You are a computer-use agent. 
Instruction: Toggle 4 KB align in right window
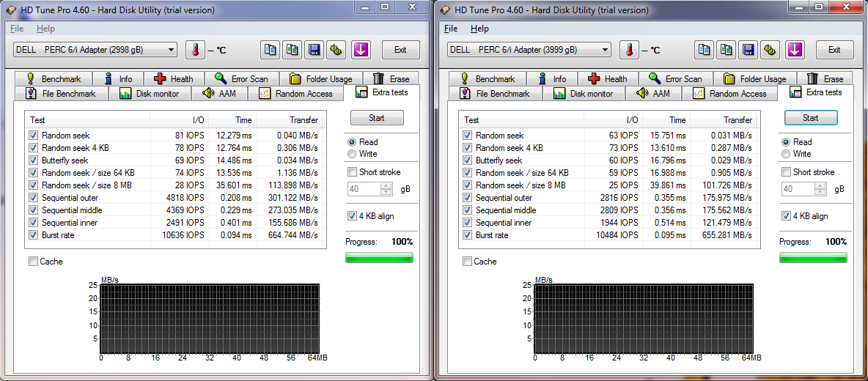tap(785, 216)
